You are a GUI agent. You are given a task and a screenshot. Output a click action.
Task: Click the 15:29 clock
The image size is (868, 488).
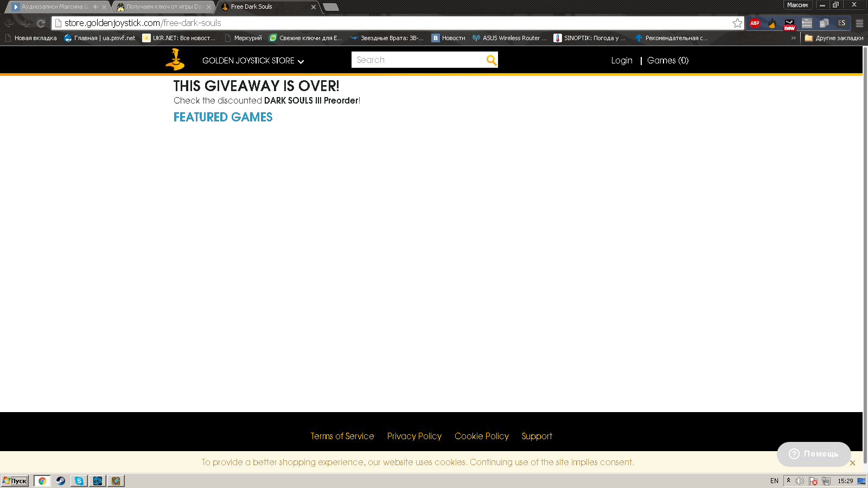coord(845,481)
